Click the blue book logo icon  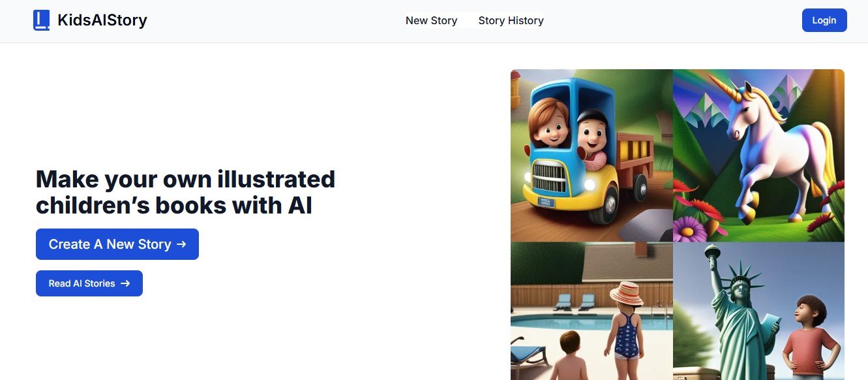41,20
